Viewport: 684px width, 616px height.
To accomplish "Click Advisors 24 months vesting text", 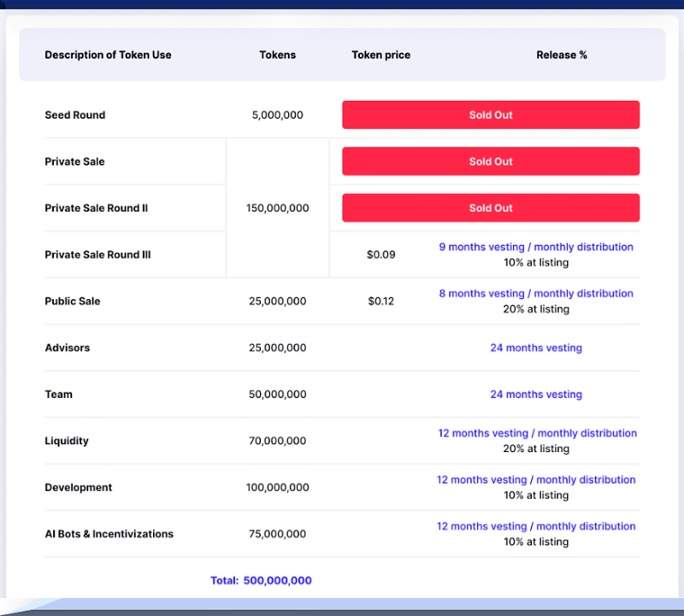I will [x=536, y=348].
